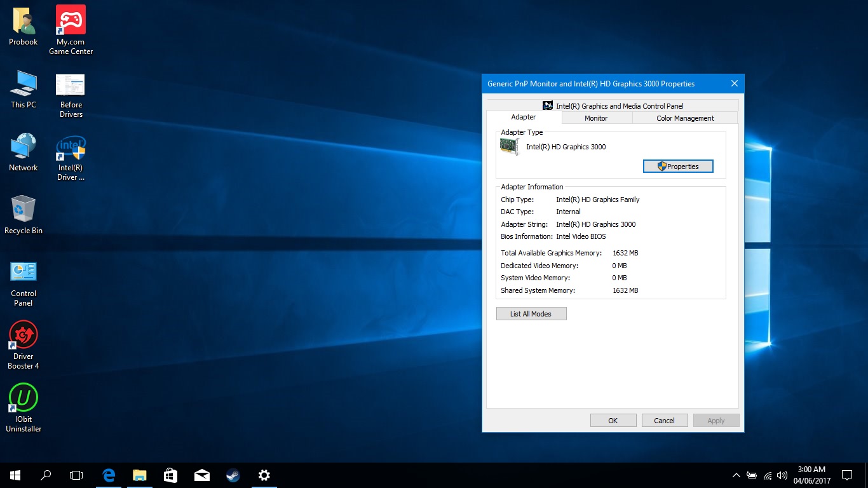The width and height of the screenshot is (868, 488).
Task: Open the battery status tray icon
Action: [x=752, y=475]
